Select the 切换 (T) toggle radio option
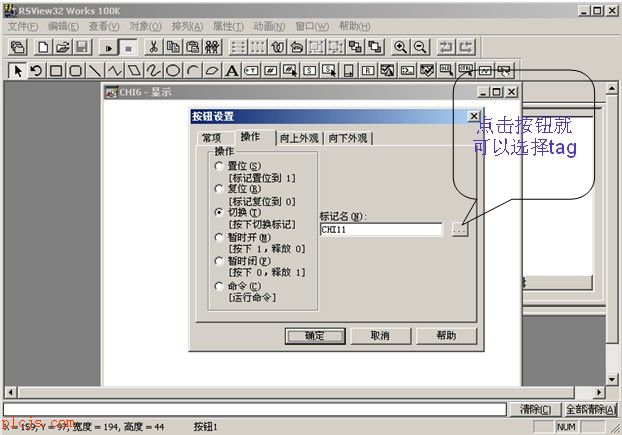This screenshot has height=435, width=622. pos(237,213)
